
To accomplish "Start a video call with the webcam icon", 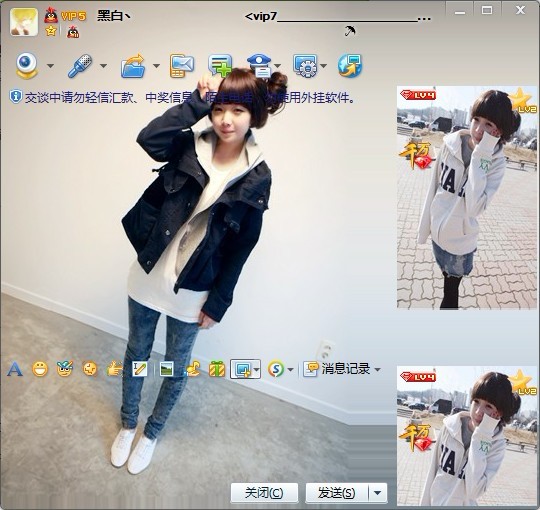I will [27, 65].
